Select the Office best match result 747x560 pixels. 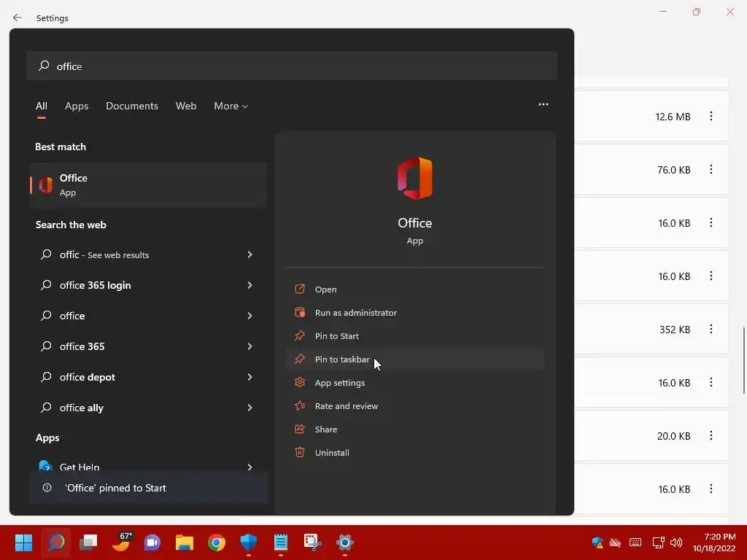click(148, 184)
